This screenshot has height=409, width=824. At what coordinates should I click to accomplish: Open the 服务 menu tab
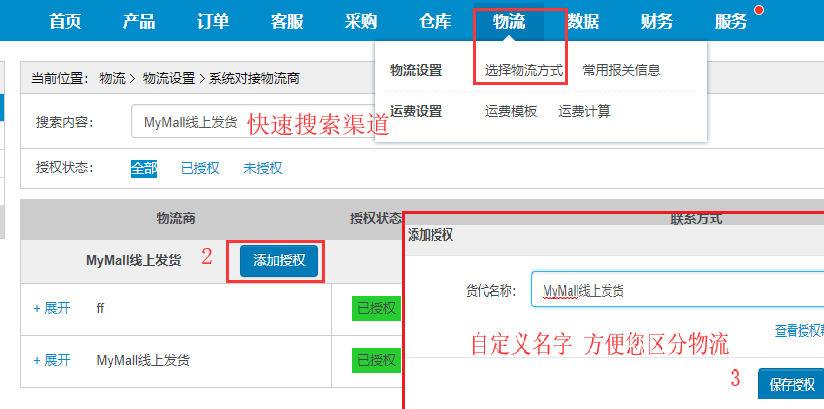731,22
